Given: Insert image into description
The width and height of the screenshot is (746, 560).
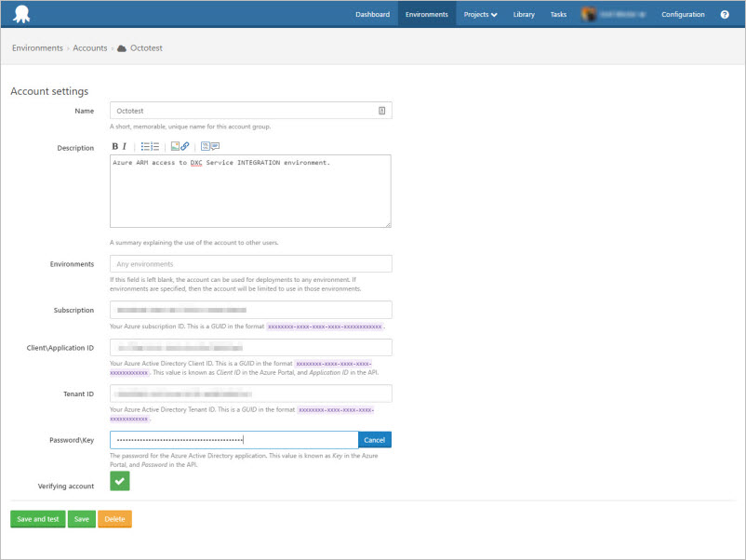Looking at the screenshot, I should point(175,146).
